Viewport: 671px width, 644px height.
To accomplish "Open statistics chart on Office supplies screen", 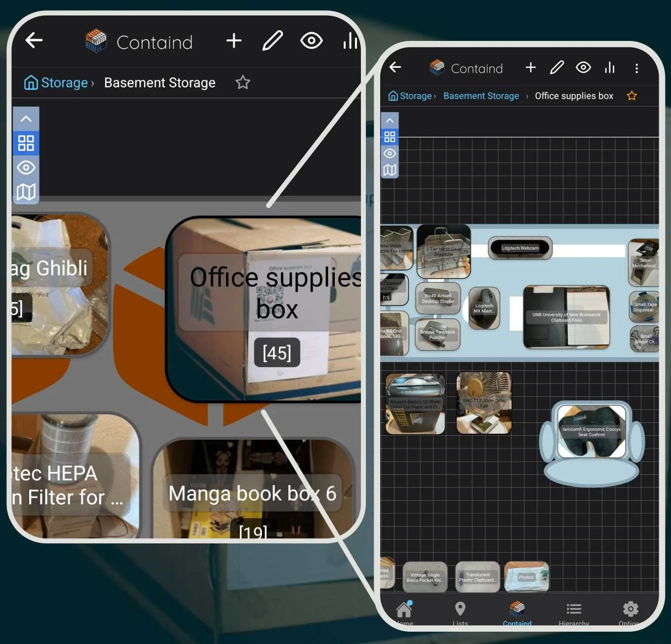I will point(610,67).
